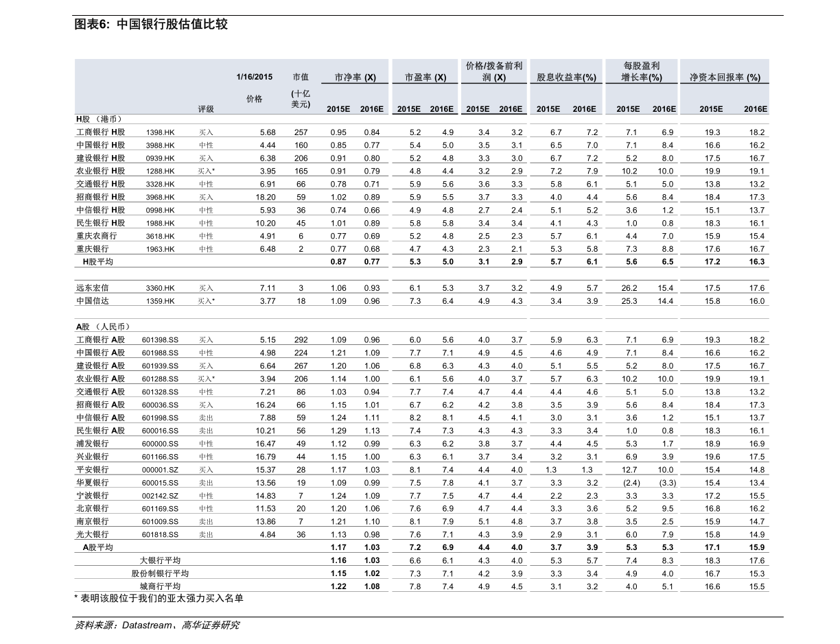Click the (十亿美元) unit label

[x=301, y=99]
